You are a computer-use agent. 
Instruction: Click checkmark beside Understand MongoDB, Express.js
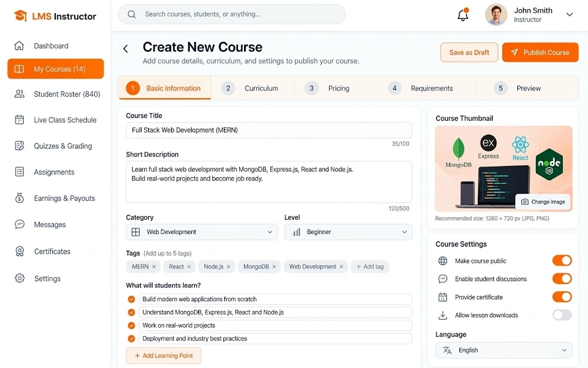131,312
